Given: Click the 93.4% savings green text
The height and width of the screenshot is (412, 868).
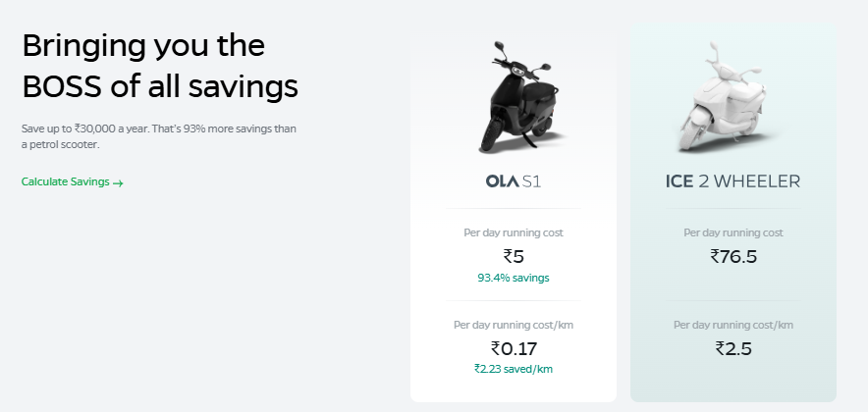Looking at the screenshot, I should (x=514, y=278).
